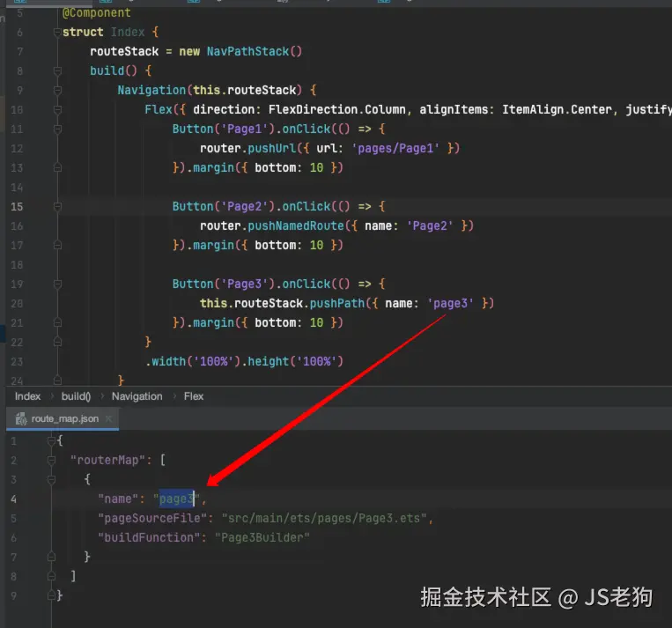
Task: Collapse the route object fold on JSON line 3
Action: tap(51, 479)
